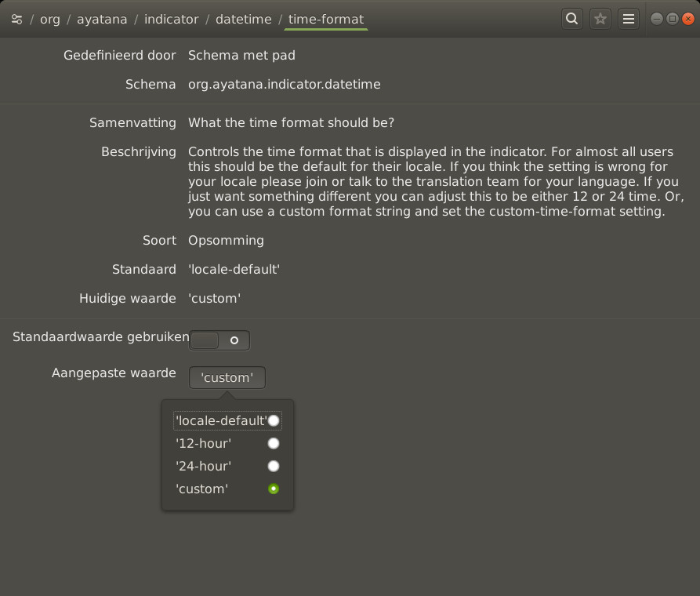The image size is (700, 596).
Task: Toggle the 'Standaardwaarde gebruiken' switch
Action: click(x=219, y=340)
